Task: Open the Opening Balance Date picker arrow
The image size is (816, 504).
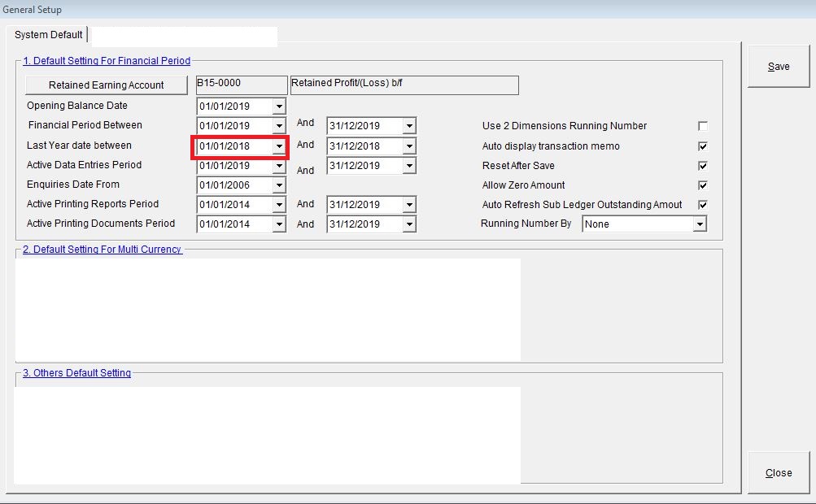Action: [x=279, y=106]
